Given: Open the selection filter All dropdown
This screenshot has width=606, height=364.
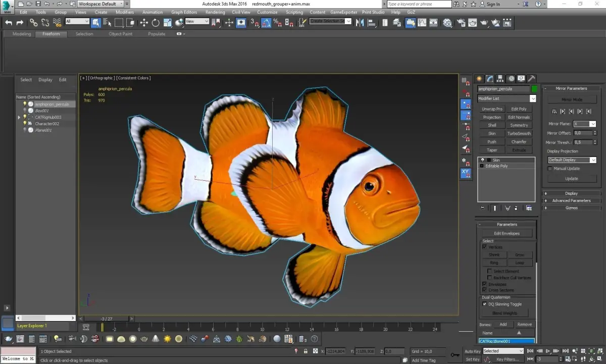Looking at the screenshot, I should tap(77, 22).
